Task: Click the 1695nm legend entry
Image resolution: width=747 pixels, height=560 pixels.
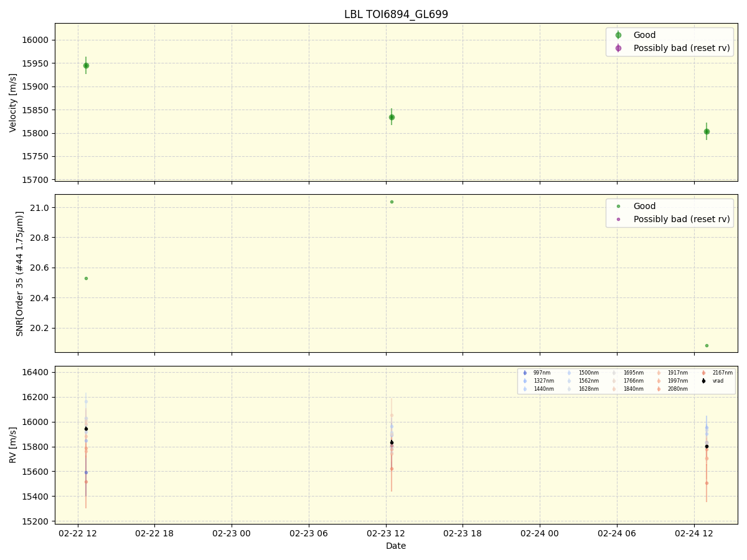Action: coord(634,373)
